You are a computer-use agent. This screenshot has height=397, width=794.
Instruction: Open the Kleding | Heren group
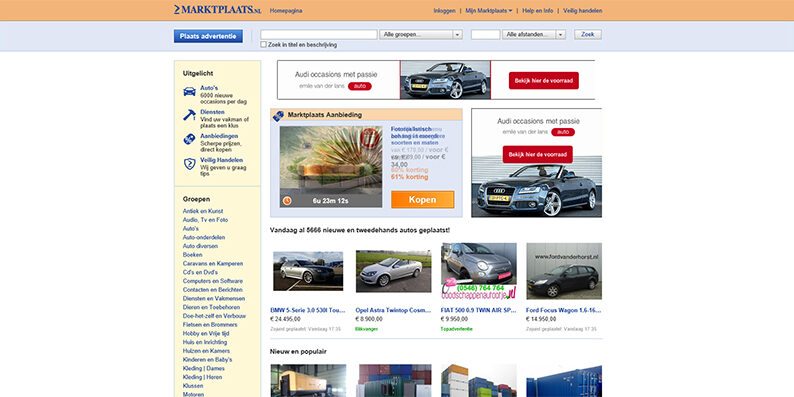202,377
